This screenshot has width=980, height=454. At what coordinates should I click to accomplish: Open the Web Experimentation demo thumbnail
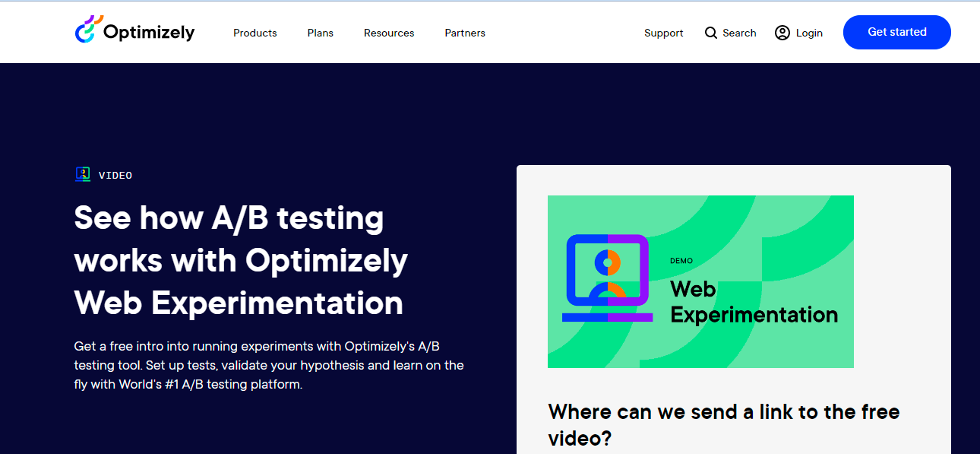(700, 281)
